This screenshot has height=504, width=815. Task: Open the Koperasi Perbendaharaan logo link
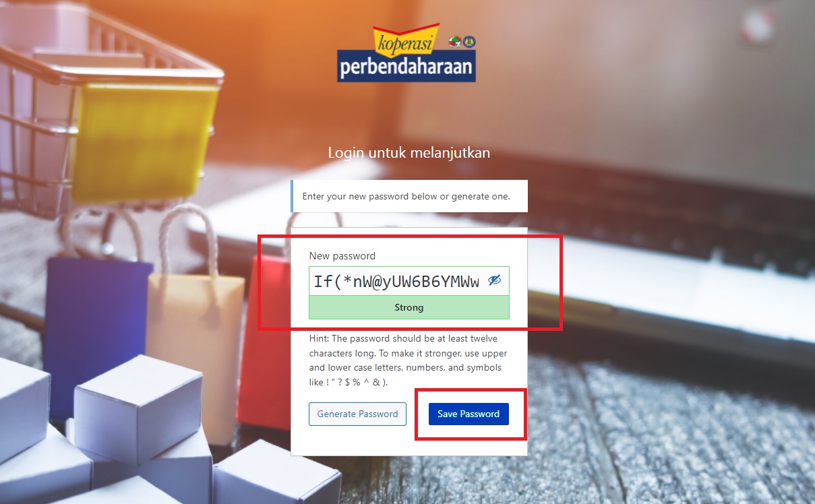(407, 53)
